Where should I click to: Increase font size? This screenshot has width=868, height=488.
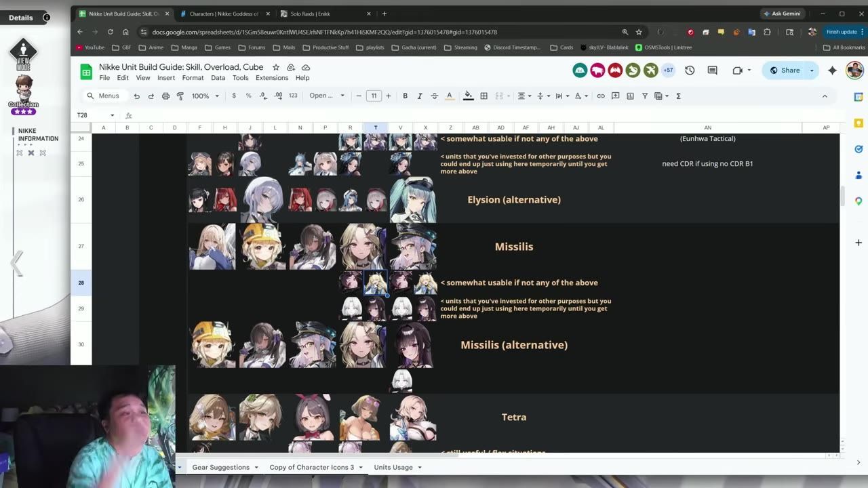pyautogui.click(x=388, y=96)
